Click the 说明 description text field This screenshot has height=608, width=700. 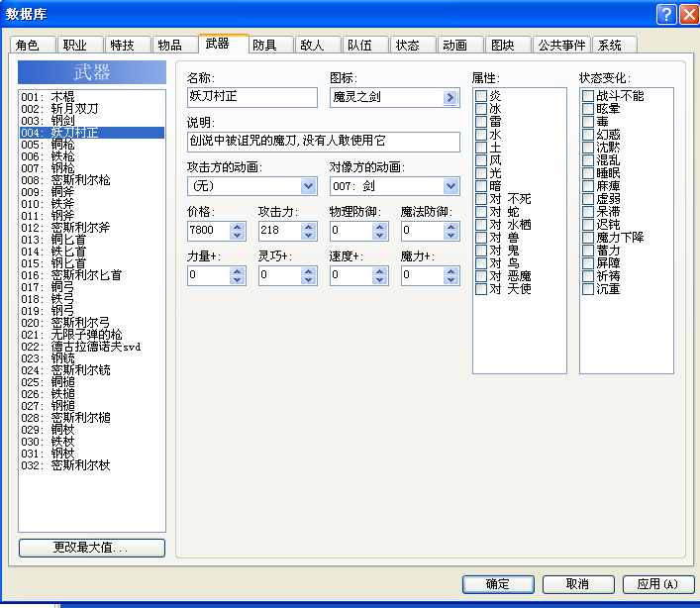[324, 142]
